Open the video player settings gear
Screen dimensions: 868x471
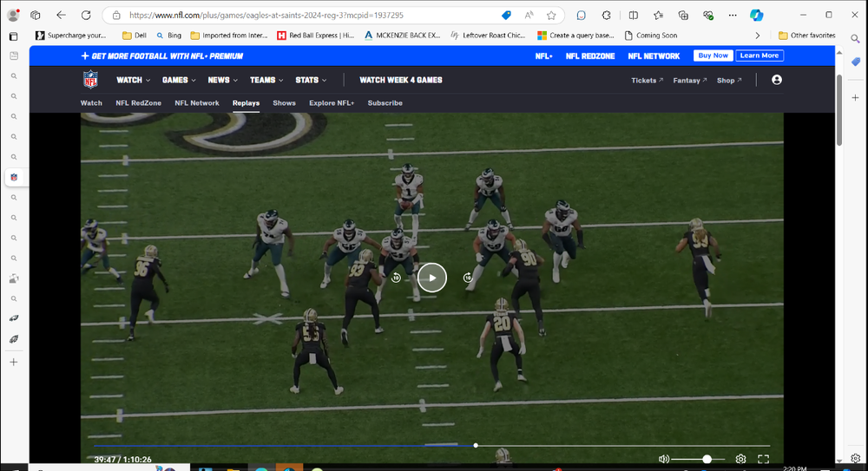(x=740, y=459)
